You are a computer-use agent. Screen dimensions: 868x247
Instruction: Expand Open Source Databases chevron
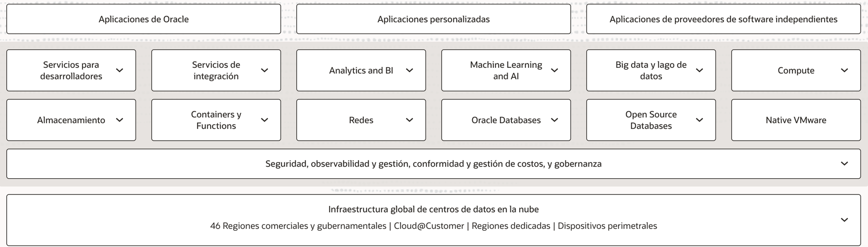click(x=700, y=120)
